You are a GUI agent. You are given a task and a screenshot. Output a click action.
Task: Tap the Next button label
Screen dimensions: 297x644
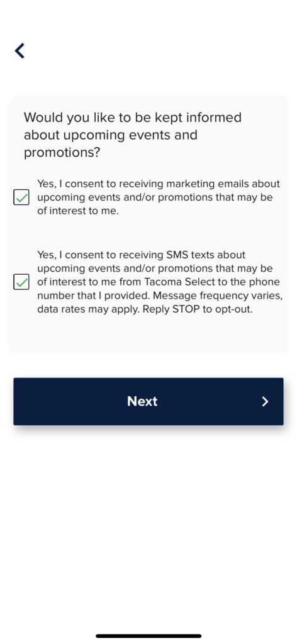pyautogui.click(x=142, y=401)
